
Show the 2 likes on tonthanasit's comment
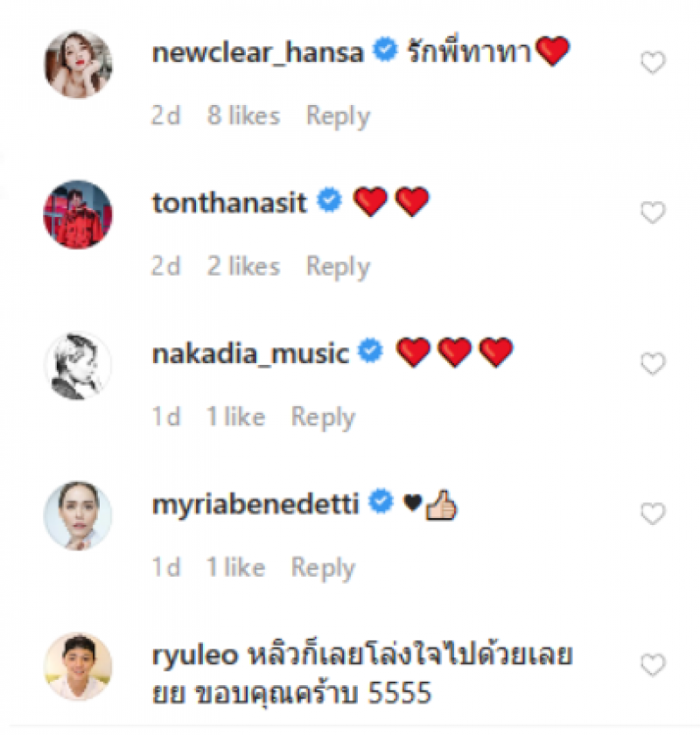243,267
